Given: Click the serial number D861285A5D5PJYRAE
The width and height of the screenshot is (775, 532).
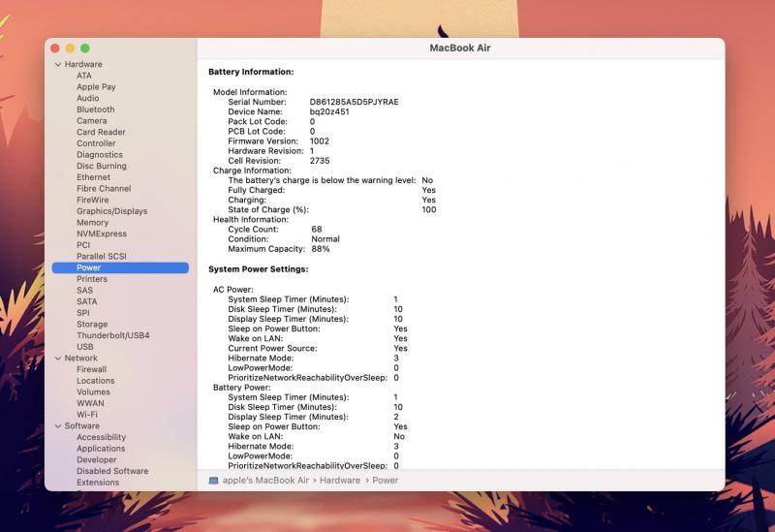Looking at the screenshot, I should pyautogui.click(x=354, y=102).
